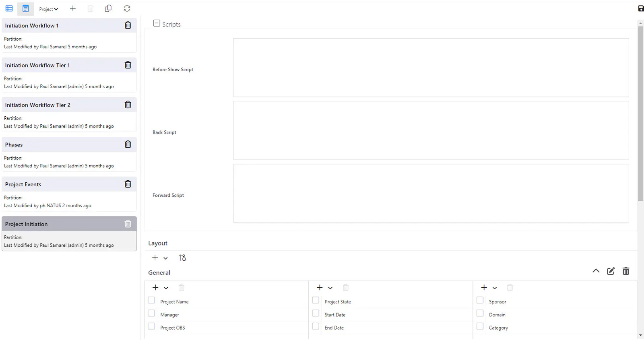Viewport: 644px width, 340px height.
Task: Check the Project OBS checkbox
Action: [151, 326]
